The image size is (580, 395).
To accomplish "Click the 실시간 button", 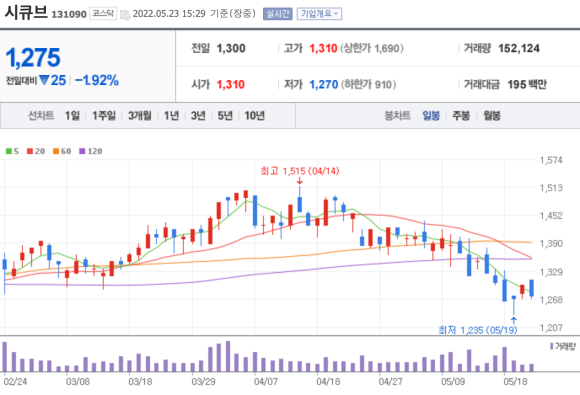I will coord(277,14).
